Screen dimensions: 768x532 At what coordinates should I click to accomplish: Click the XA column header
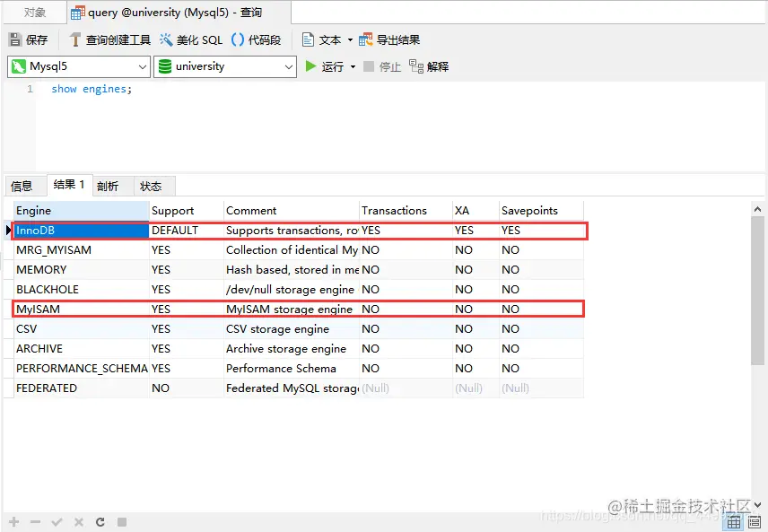click(x=476, y=211)
